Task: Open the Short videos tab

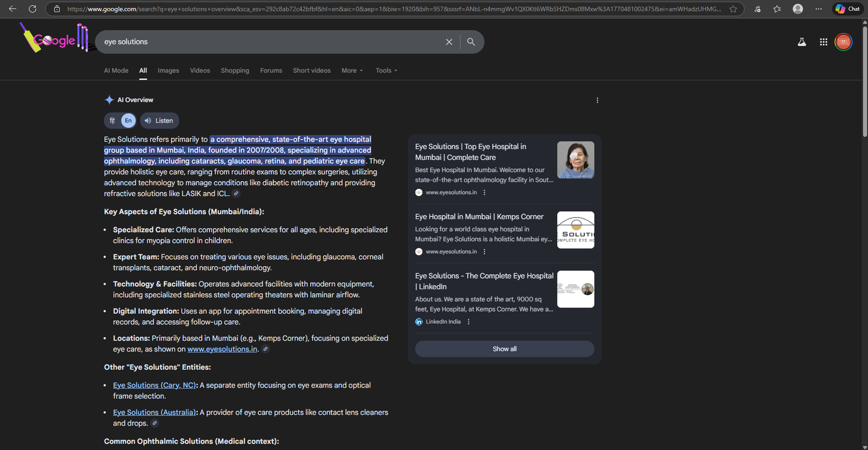Action: coord(312,70)
